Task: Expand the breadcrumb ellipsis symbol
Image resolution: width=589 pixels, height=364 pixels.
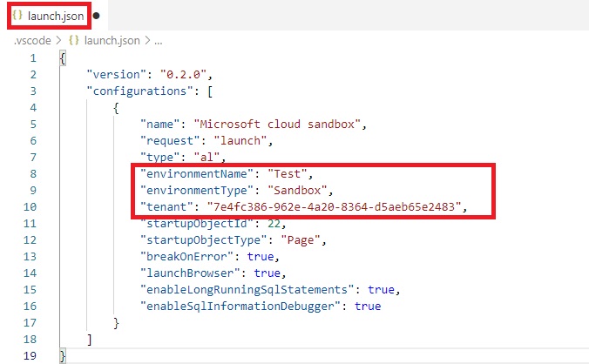Action: [x=159, y=41]
